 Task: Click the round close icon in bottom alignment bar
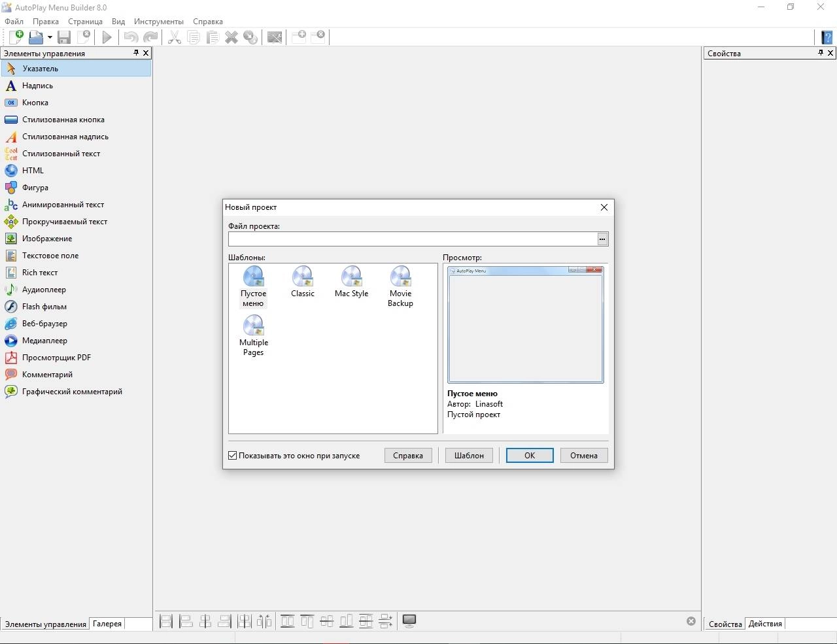point(691,621)
